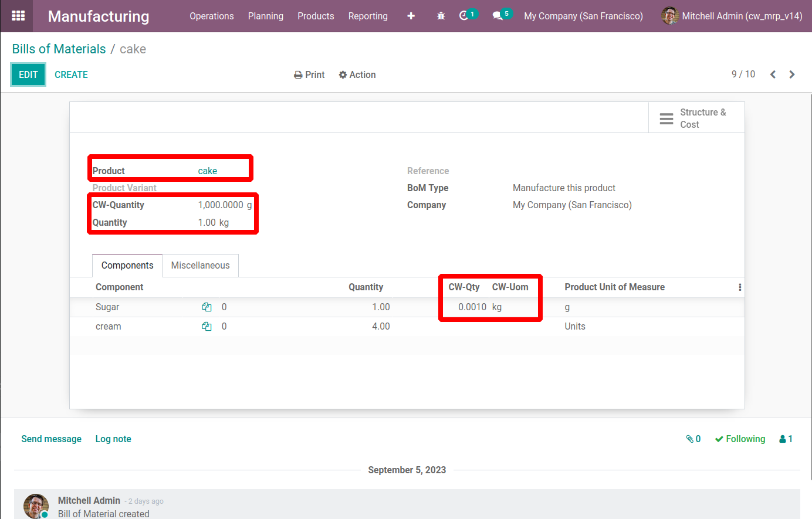Open the cake product link
Viewport: 812px width, 519px height.
[x=207, y=171]
